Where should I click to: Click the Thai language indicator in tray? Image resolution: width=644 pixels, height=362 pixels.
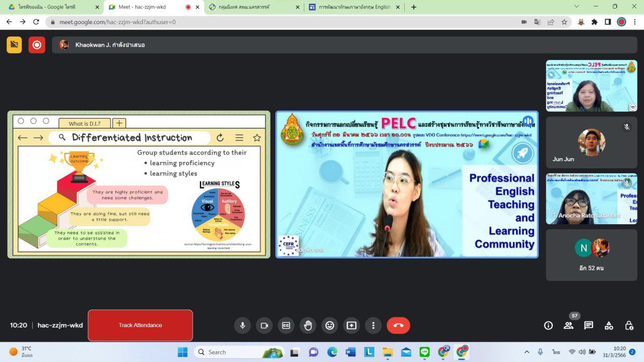pos(557,352)
